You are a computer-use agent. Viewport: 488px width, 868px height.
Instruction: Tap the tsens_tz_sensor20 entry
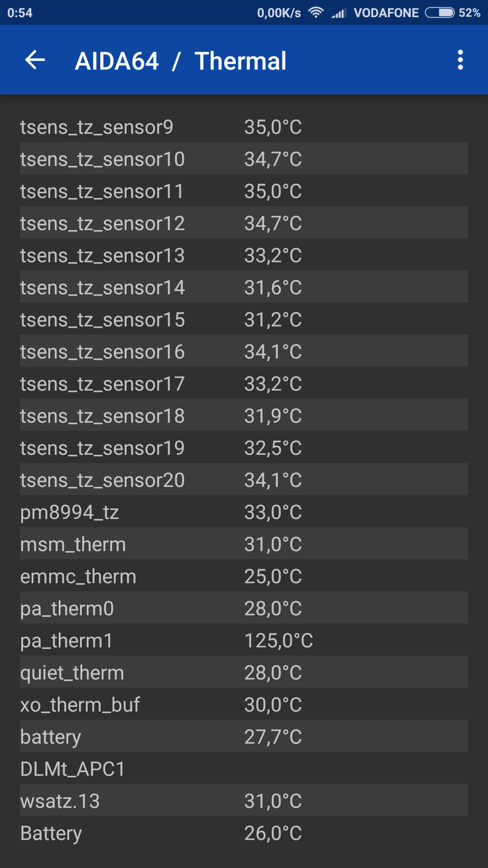tap(244, 480)
